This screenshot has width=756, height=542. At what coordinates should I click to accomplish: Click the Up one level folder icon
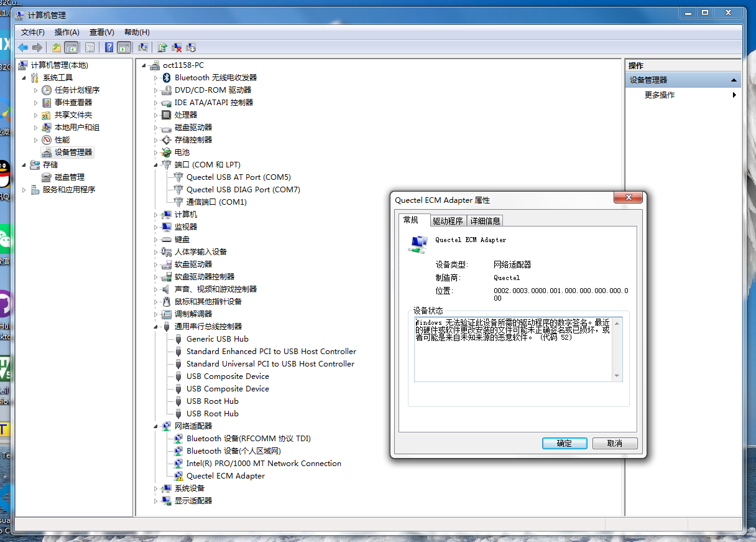point(57,47)
